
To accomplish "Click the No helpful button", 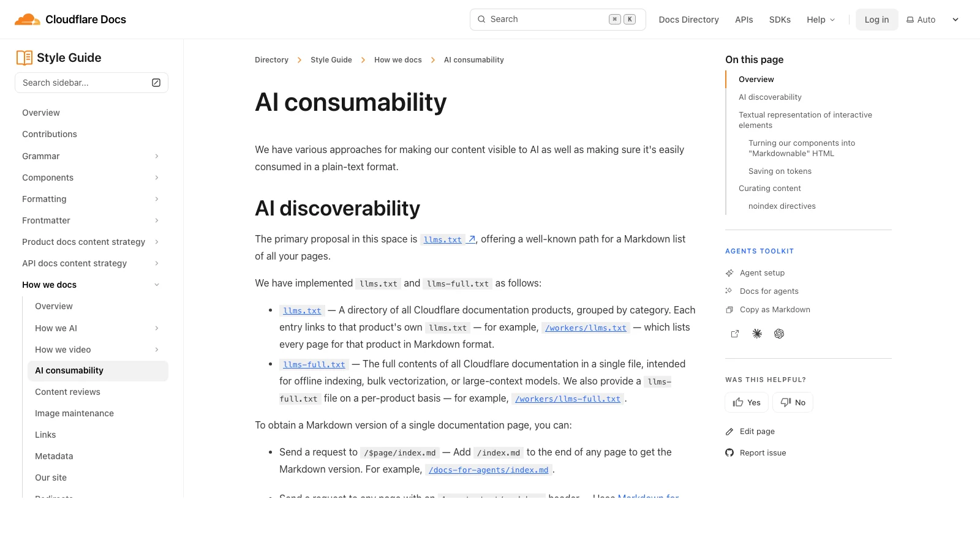I will point(793,402).
